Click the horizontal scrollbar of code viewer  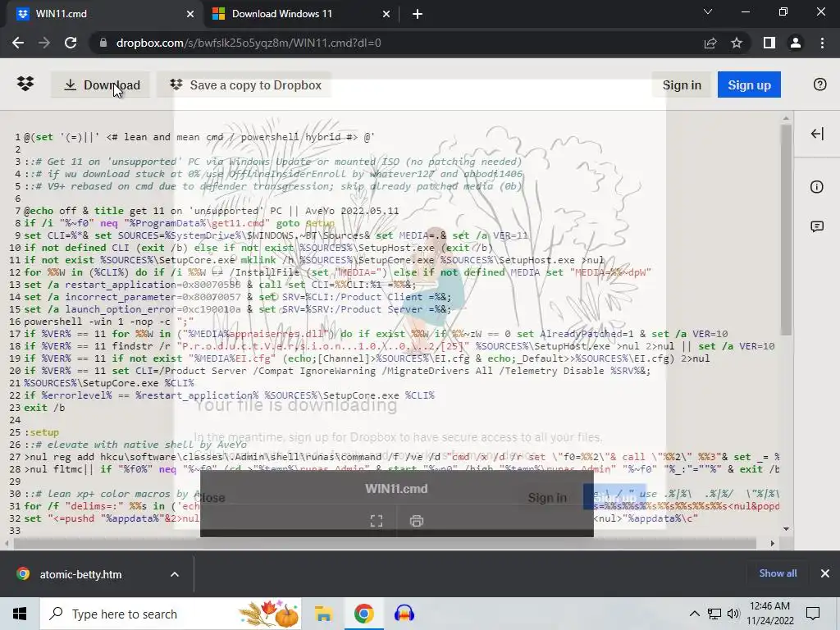[386, 543]
